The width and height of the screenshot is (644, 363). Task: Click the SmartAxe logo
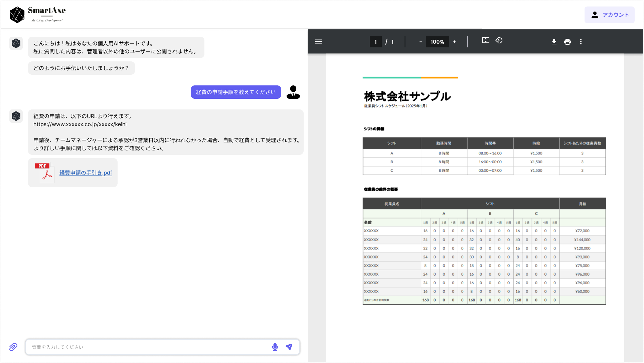[37, 15]
